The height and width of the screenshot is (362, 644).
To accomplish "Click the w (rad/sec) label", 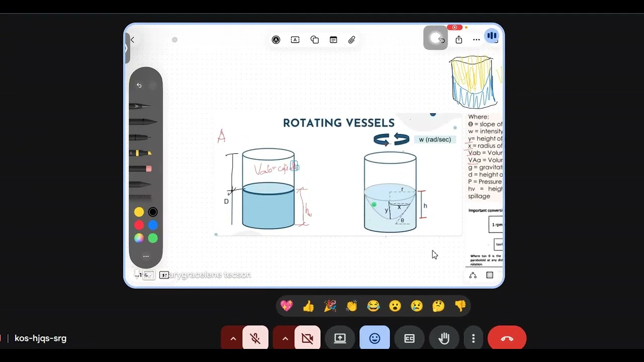I will pyautogui.click(x=435, y=139).
